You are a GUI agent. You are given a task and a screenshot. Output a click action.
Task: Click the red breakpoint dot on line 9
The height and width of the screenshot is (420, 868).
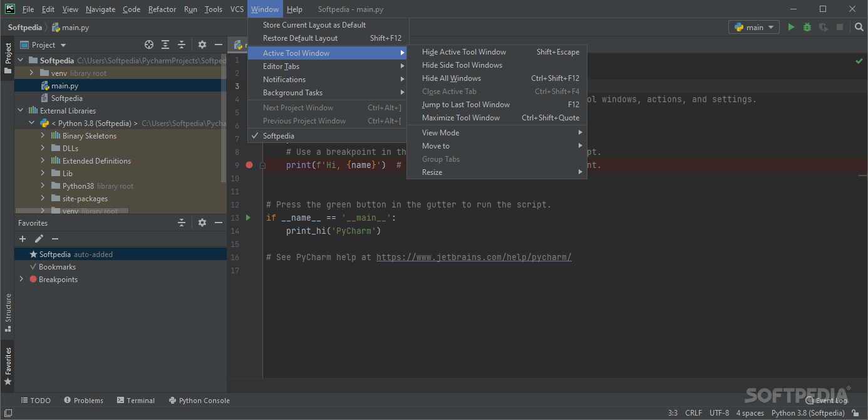coord(249,165)
